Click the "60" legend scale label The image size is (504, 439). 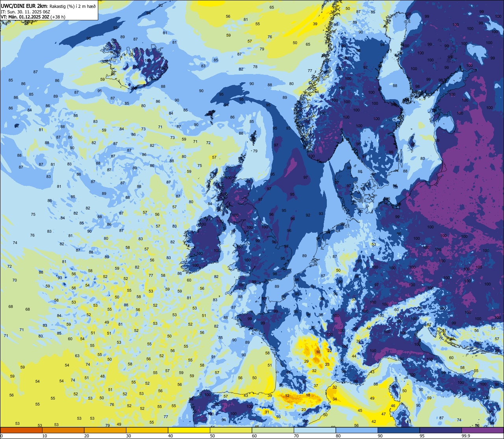[x=254, y=436]
